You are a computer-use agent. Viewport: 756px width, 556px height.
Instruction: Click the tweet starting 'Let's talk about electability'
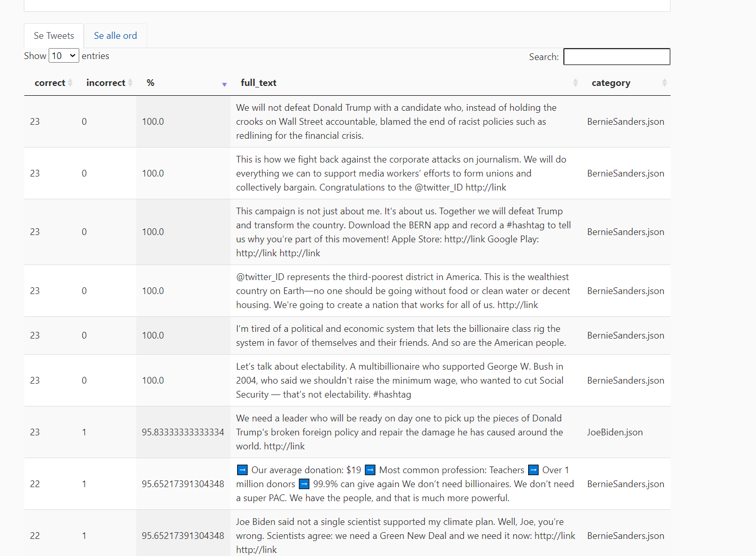[x=399, y=381]
